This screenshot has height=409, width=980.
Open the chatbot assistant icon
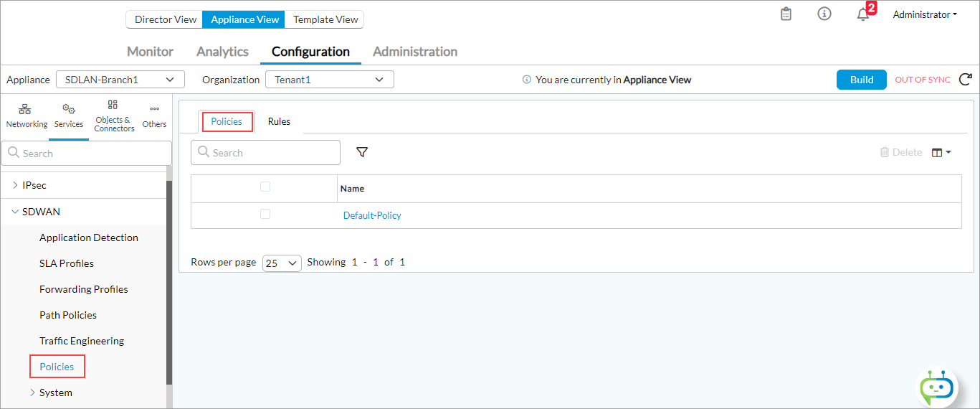[938, 388]
